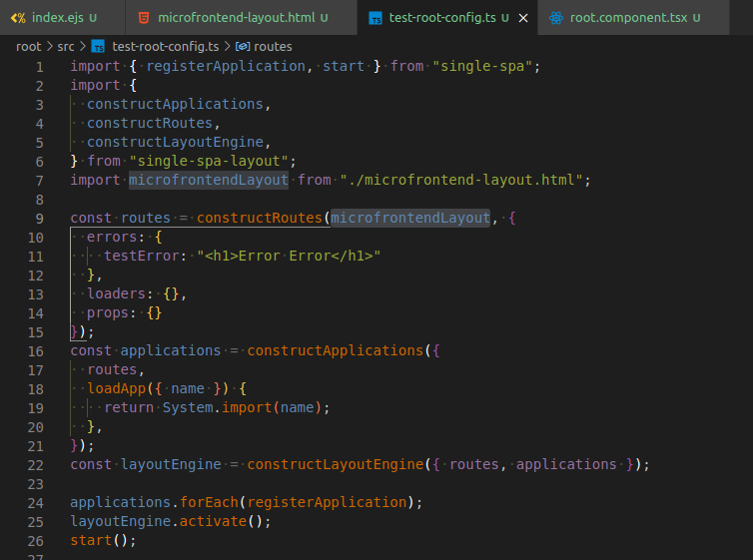This screenshot has width=753, height=560.
Task: Click 'forEach' on line 24
Action: [209, 502]
